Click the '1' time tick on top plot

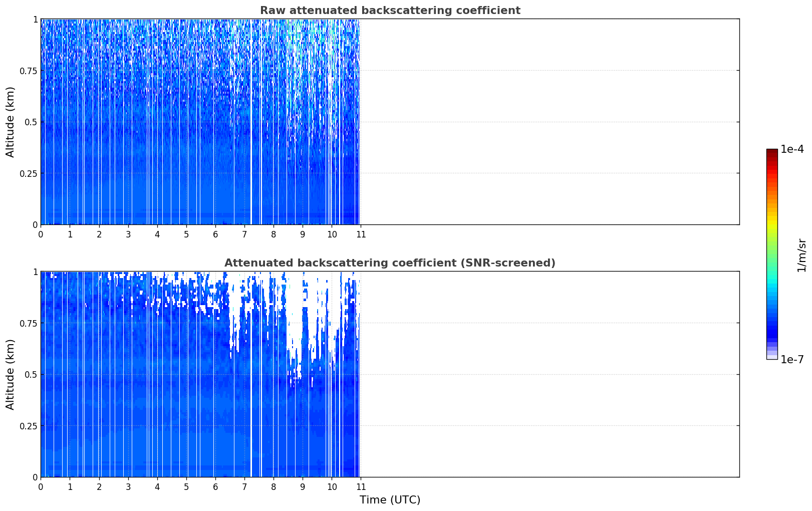click(70, 234)
